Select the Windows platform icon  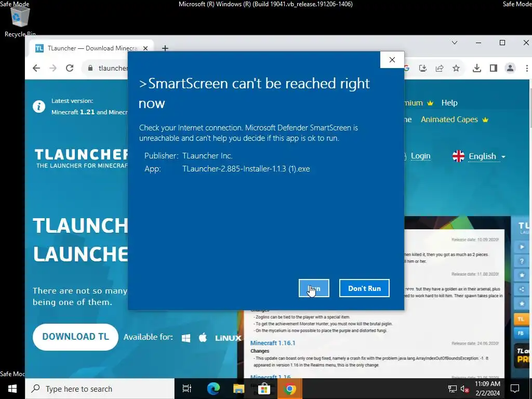click(x=186, y=338)
